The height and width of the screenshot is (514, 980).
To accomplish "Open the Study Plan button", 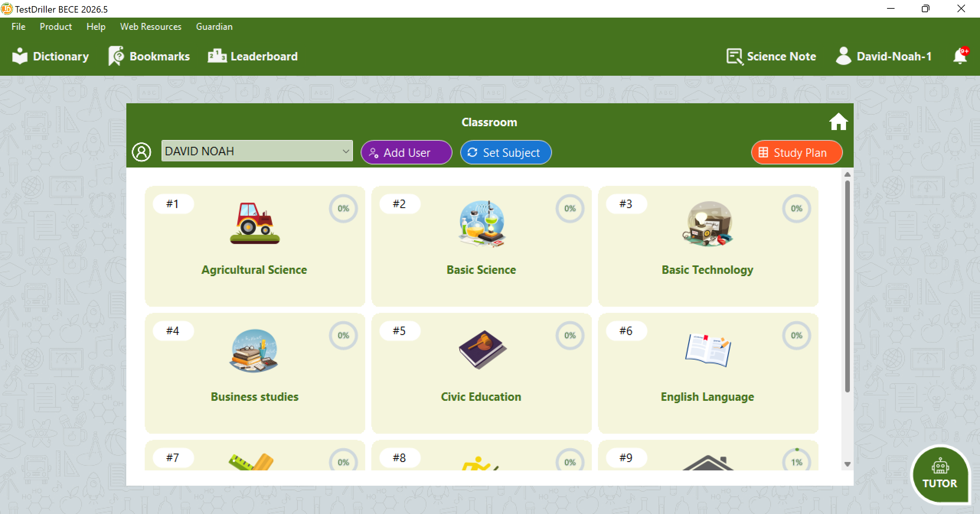I will coord(797,152).
